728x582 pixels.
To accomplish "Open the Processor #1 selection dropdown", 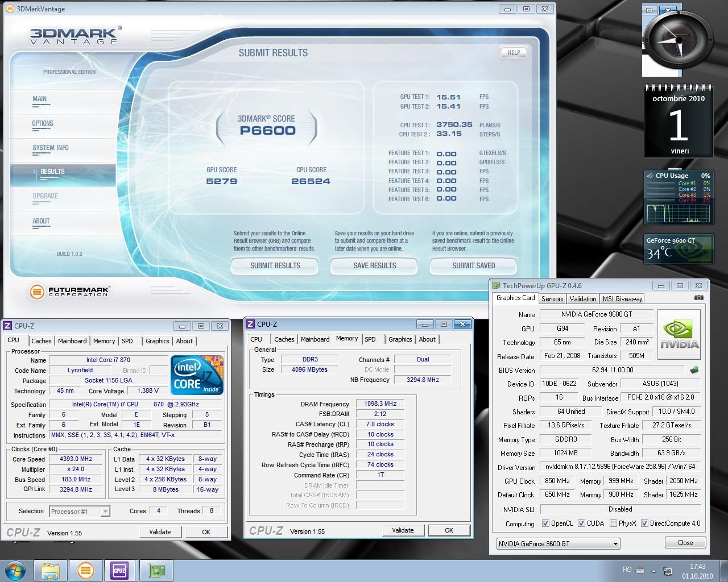I will tap(79, 511).
